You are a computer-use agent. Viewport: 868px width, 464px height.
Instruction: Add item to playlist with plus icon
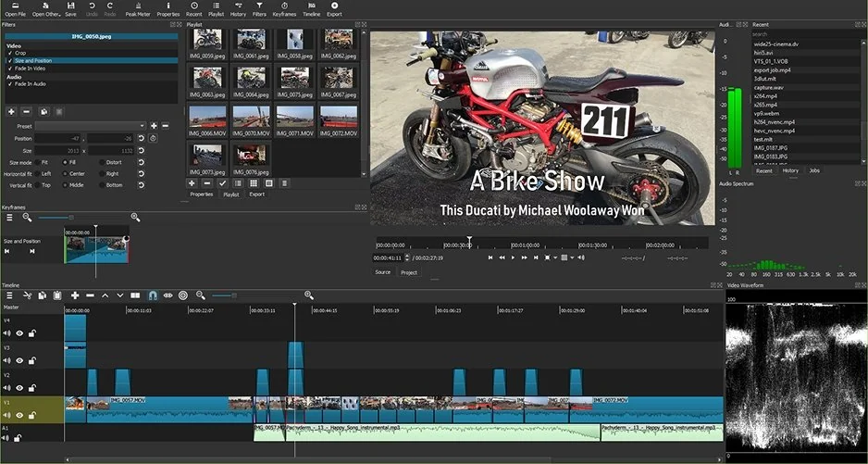(192, 183)
